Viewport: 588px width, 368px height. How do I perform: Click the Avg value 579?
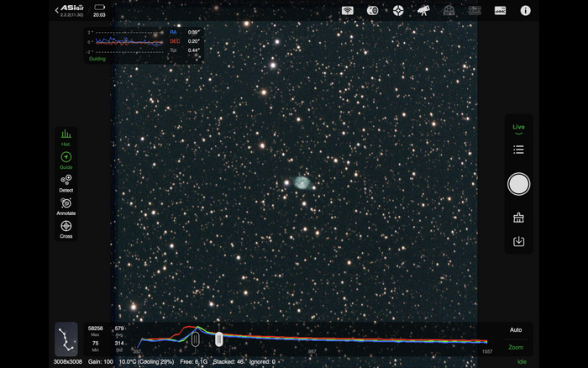[x=119, y=329]
